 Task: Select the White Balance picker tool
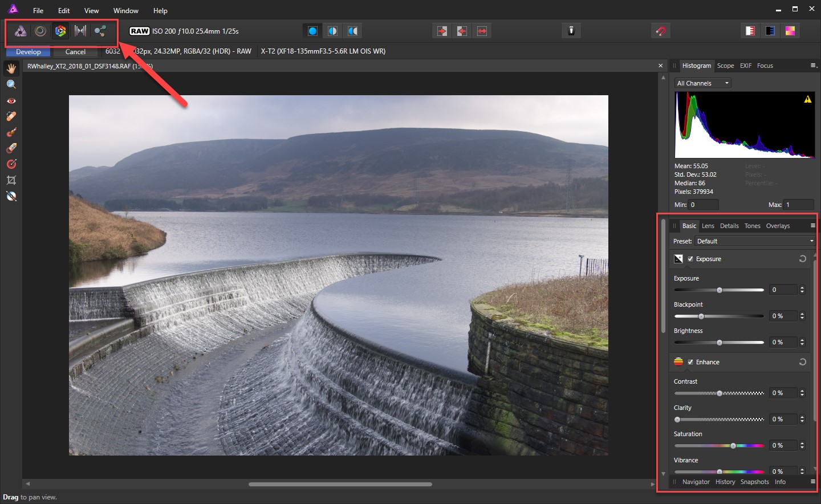(x=11, y=197)
